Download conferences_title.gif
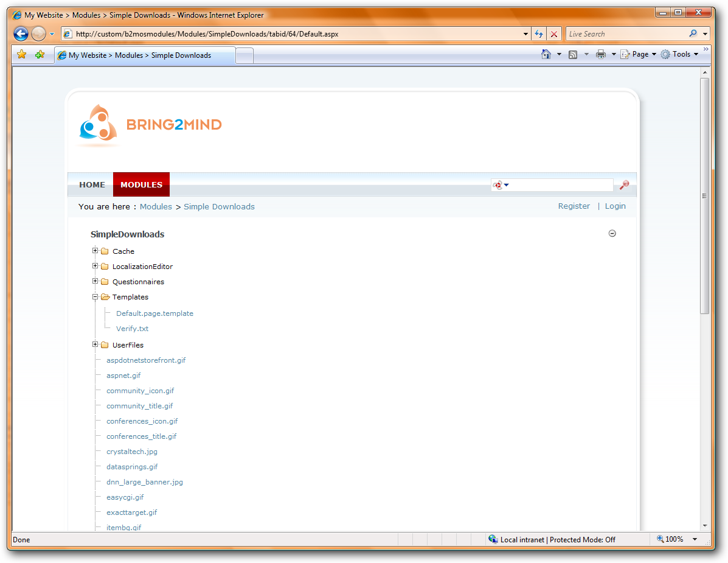 [142, 436]
